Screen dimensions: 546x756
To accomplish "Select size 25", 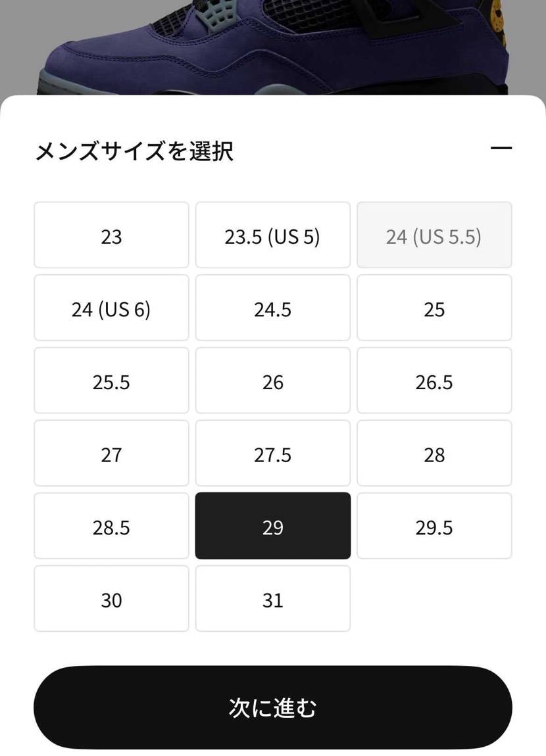I will (434, 308).
